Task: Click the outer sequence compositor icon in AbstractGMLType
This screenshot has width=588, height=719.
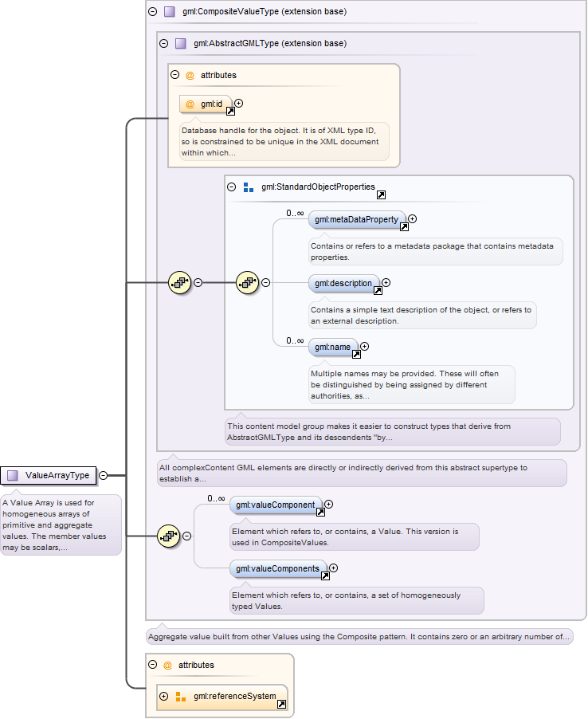Action: (179, 282)
